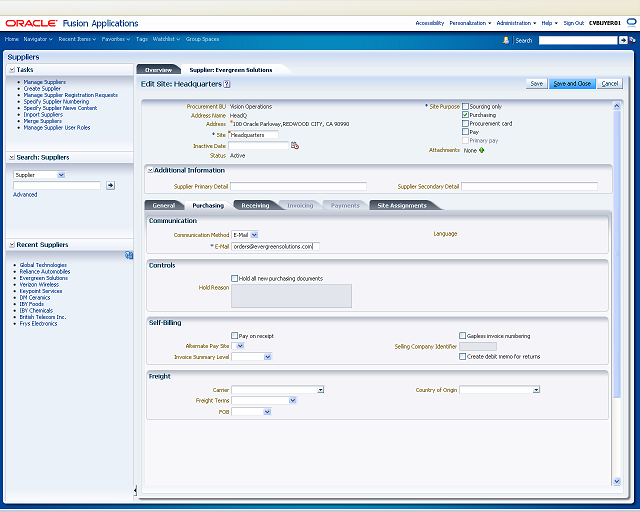Image resolution: width=640 pixels, height=512 pixels.
Task: Open the Favorites menu
Action: click(x=116, y=39)
